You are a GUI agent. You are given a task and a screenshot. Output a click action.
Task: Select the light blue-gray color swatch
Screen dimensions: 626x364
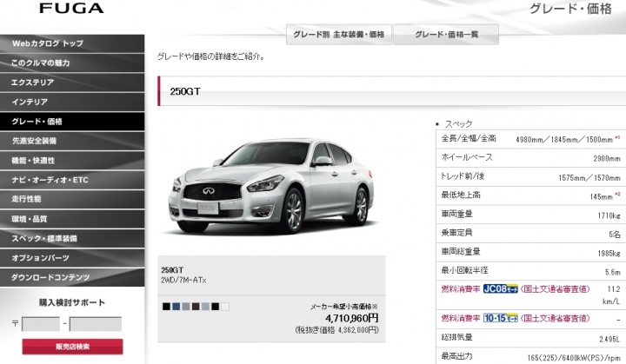click(205, 307)
